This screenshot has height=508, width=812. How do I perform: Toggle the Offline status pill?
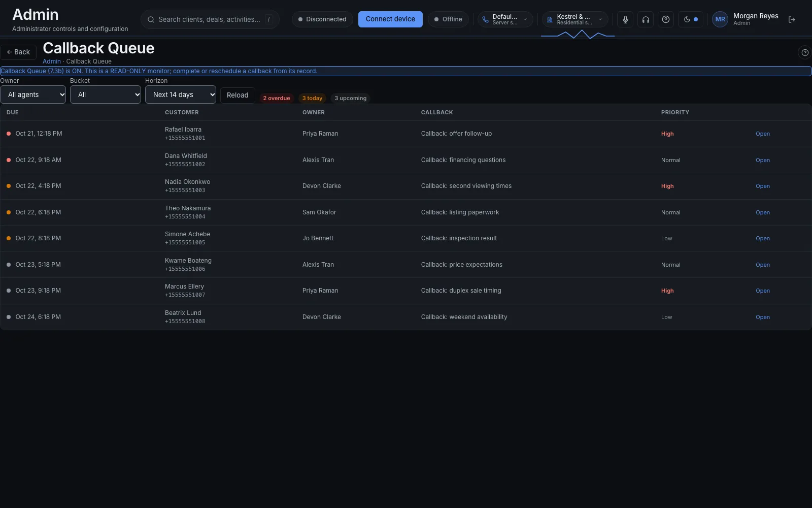(448, 19)
